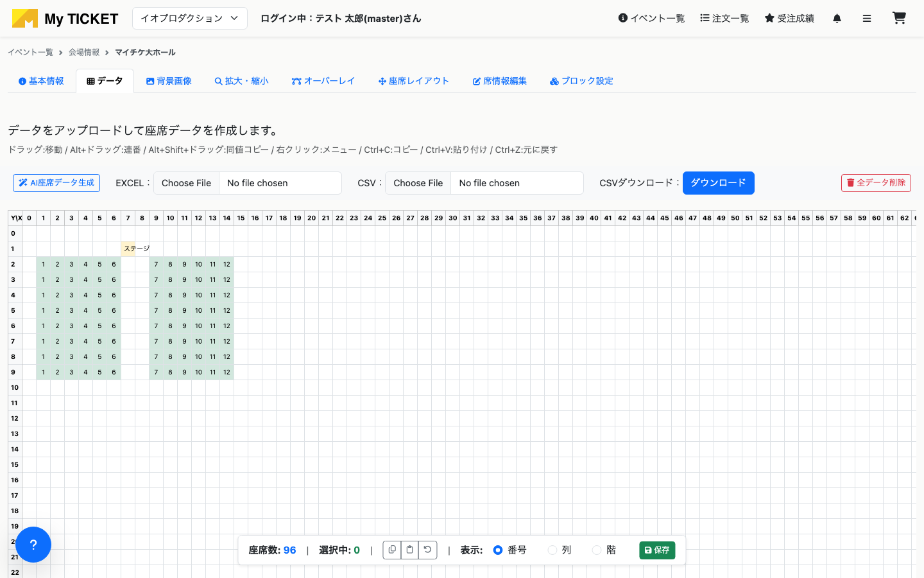924x578 pixels.
Task: Click the AI座席データ生成 button
Action: point(56,183)
